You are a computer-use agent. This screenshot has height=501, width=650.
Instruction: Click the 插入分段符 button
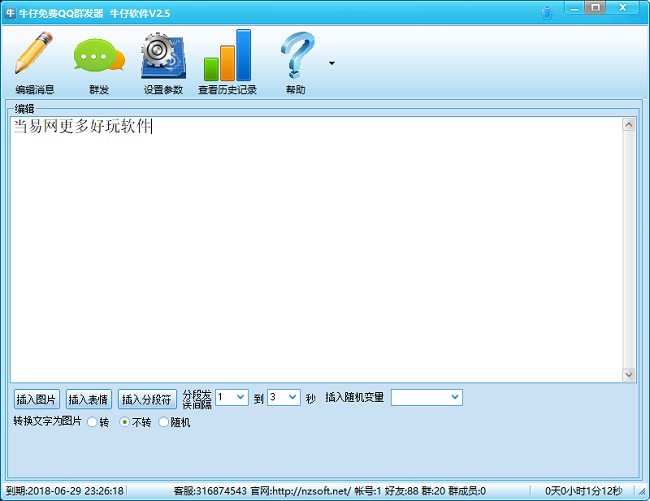click(147, 399)
